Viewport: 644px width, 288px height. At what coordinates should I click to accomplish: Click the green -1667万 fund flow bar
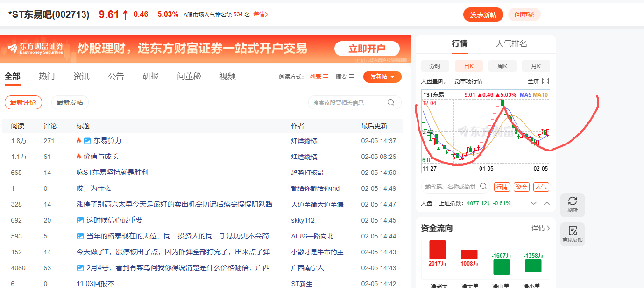[x=501, y=267]
